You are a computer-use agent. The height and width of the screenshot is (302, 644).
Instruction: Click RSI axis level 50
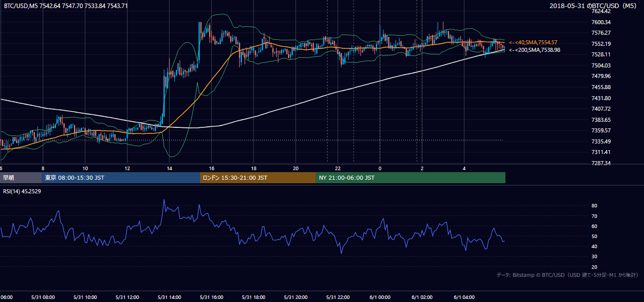(x=594, y=236)
